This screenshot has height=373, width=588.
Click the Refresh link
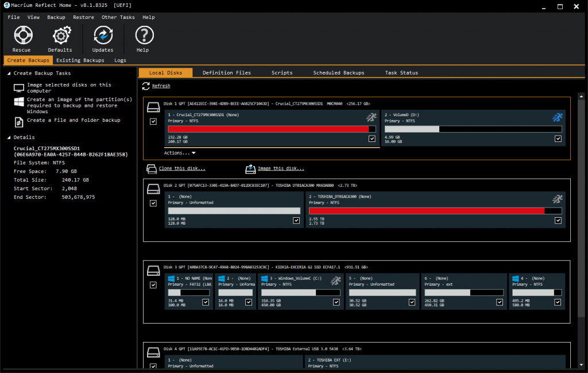161,86
